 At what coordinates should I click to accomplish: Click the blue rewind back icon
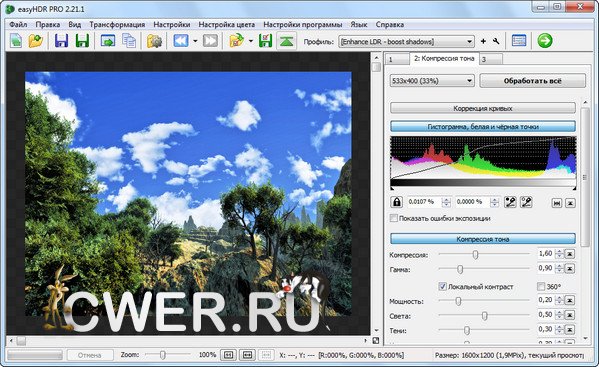[x=181, y=41]
